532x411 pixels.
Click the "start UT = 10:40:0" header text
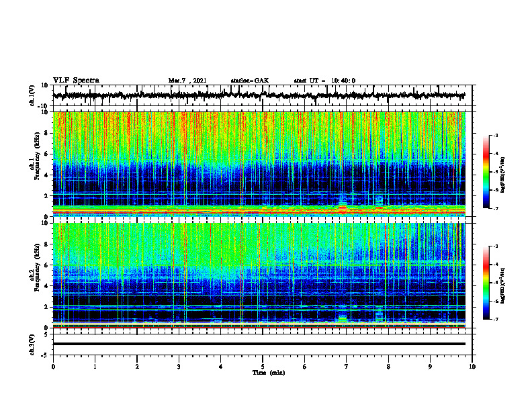324,81
